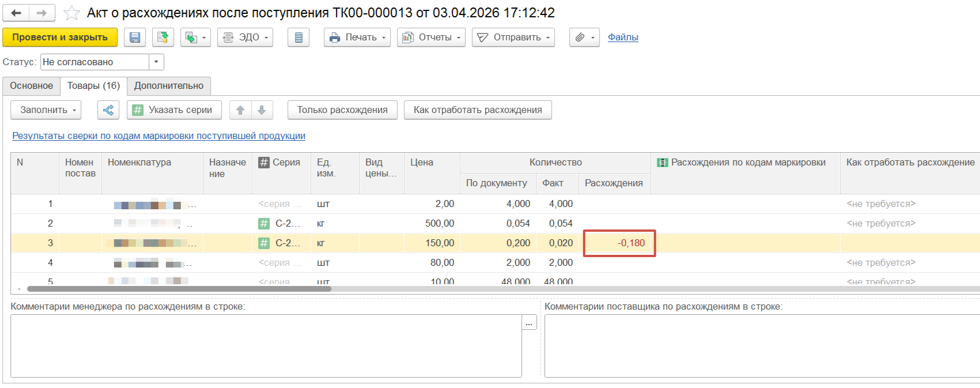Switch to the Дополнительно tab
This screenshot has width=980, height=388.
(x=169, y=86)
